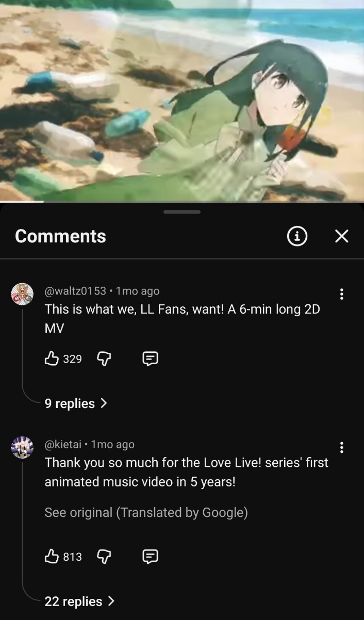Expand the 9 replies thread
The height and width of the screenshot is (620, 364).
click(x=76, y=403)
